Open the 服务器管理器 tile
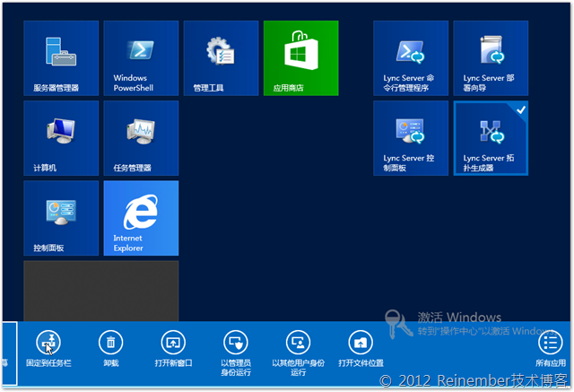 61,58
